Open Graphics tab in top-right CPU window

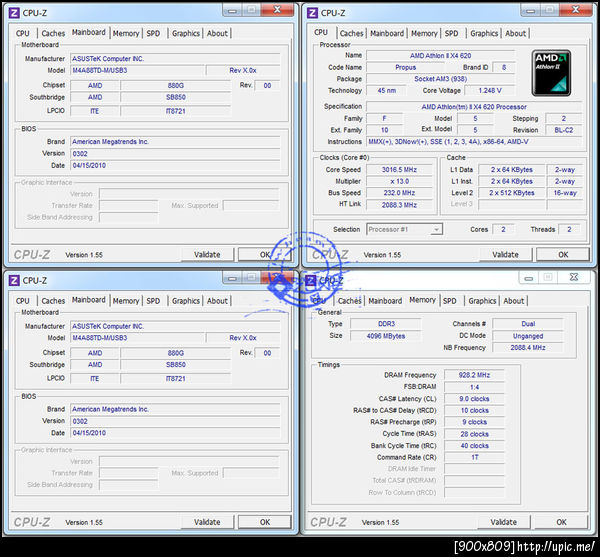pyautogui.click(x=484, y=34)
